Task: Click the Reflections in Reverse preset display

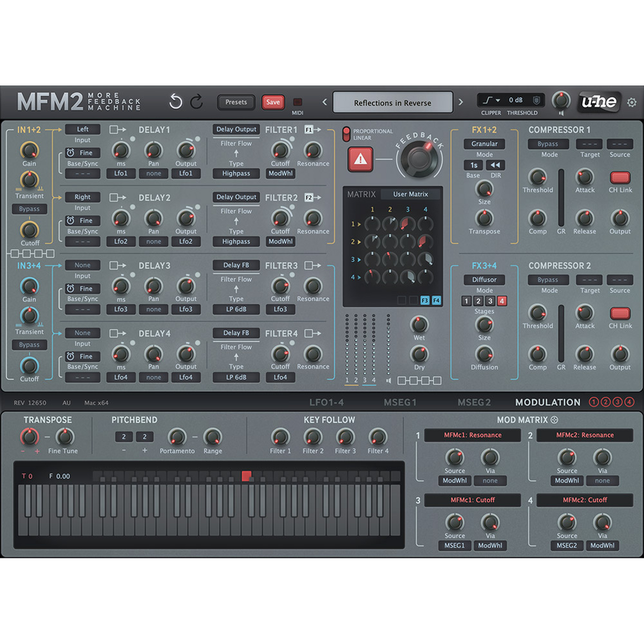Action: coord(392,103)
